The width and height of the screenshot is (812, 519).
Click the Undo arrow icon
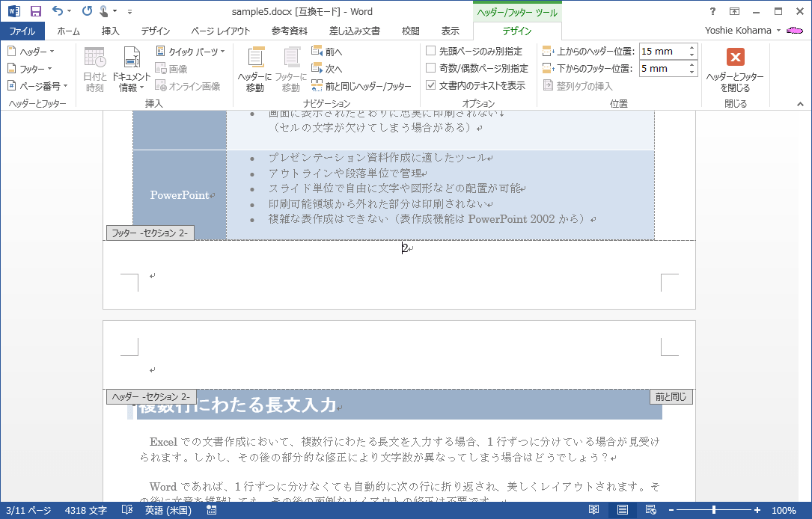click(x=58, y=11)
